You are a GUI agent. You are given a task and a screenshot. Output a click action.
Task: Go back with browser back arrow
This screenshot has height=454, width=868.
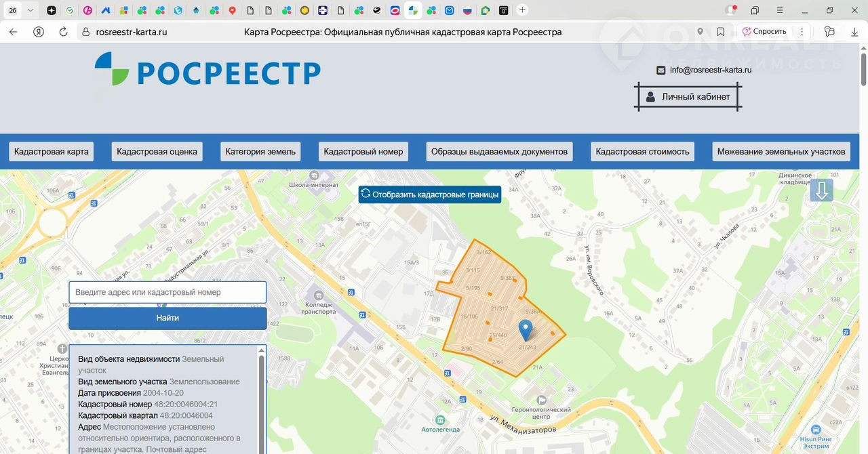click(x=14, y=32)
